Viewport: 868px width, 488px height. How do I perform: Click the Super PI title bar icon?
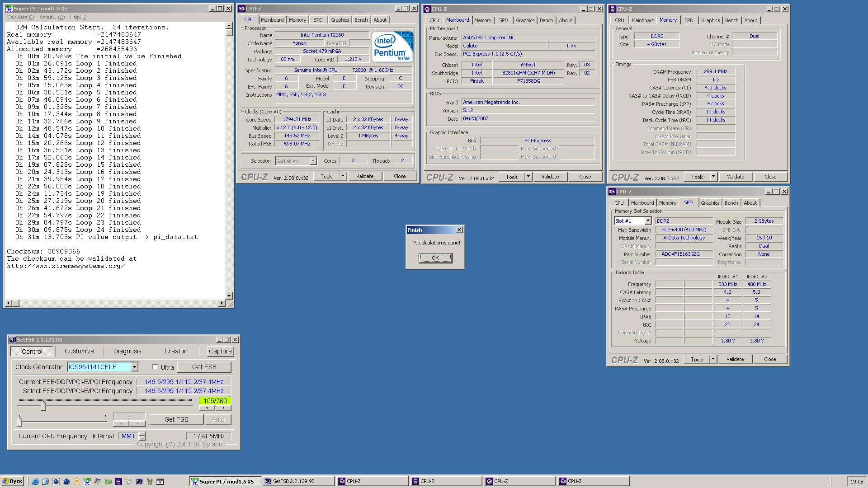pyautogui.click(x=9, y=9)
